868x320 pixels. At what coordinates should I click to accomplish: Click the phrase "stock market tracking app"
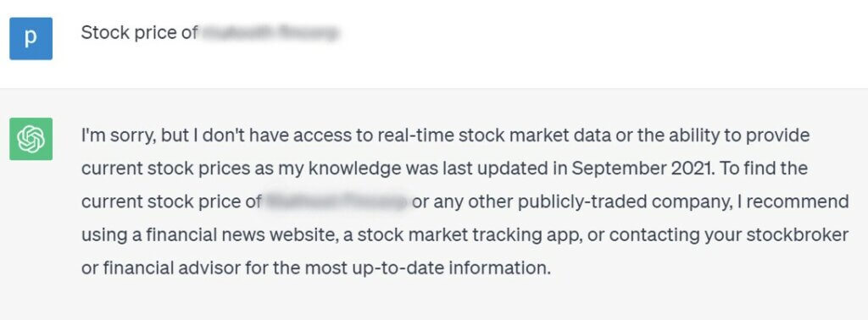pyautogui.click(x=464, y=234)
